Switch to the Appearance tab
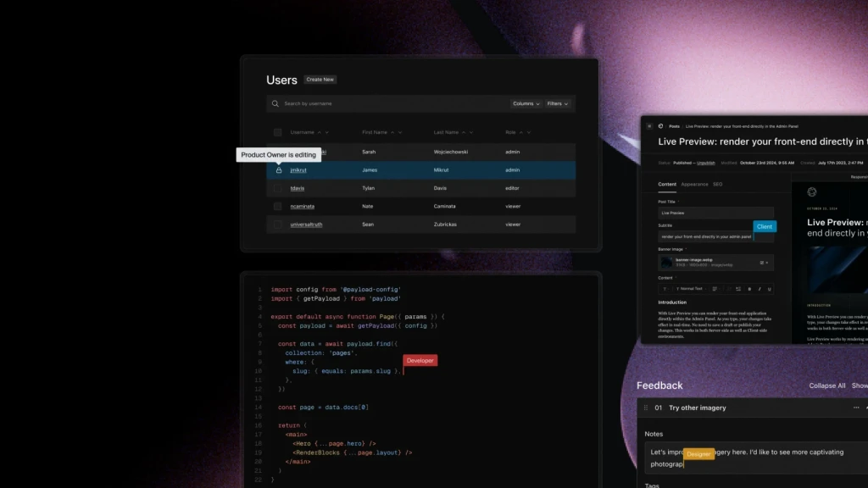The height and width of the screenshot is (488, 868). 694,184
